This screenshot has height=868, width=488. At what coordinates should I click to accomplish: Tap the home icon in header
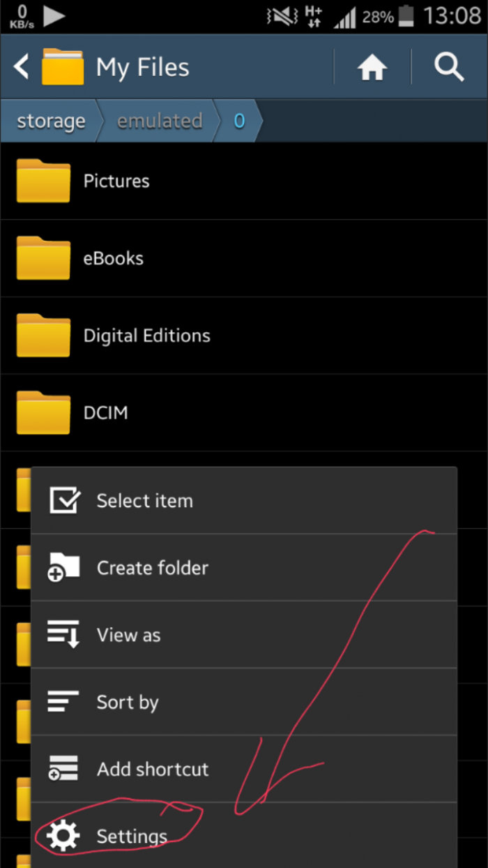pyautogui.click(x=372, y=68)
